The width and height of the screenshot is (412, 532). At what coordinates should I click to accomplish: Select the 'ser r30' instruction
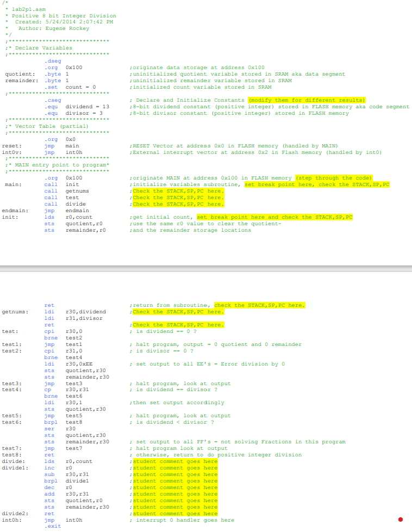coord(60,429)
